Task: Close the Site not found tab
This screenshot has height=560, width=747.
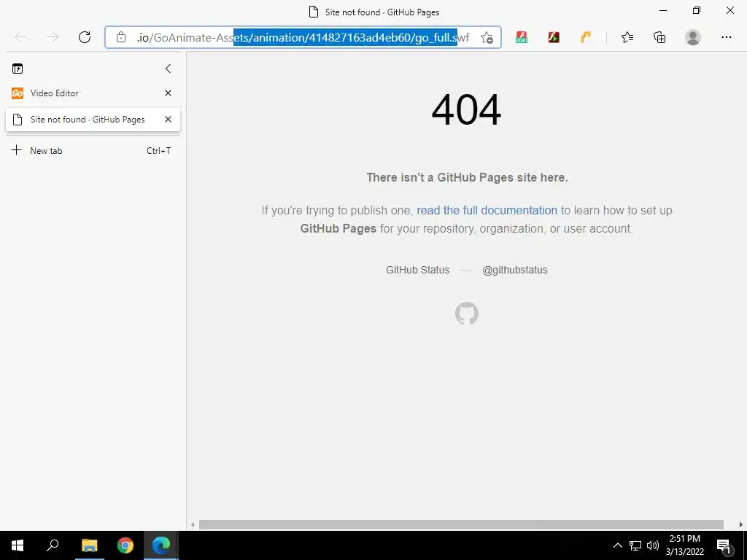Action: tap(168, 120)
